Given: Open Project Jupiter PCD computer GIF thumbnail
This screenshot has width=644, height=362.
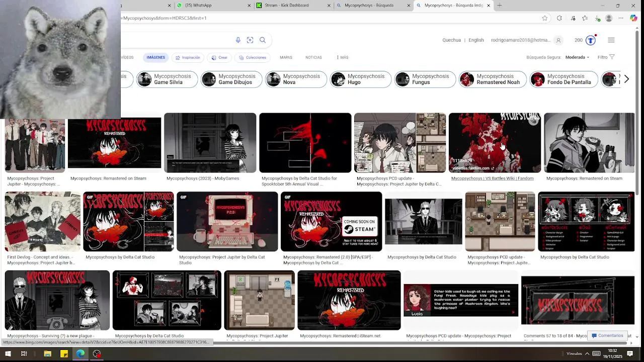Looking at the screenshot, I should coord(227,221).
